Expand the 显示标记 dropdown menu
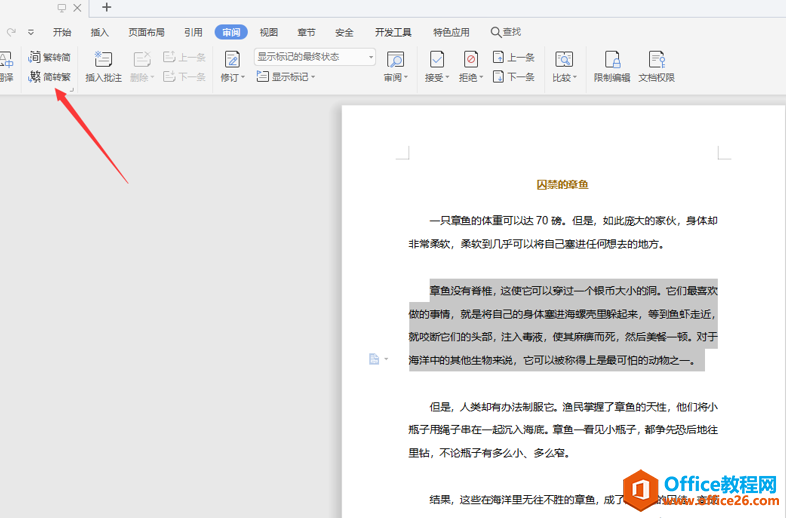This screenshot has height=518, width=786. 286,77
